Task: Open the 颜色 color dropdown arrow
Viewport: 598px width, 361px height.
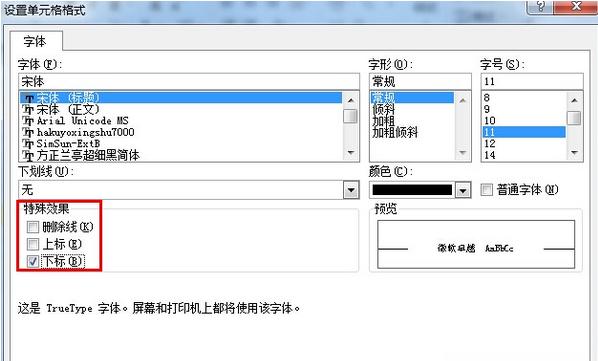Action: (x=463, y=190)
